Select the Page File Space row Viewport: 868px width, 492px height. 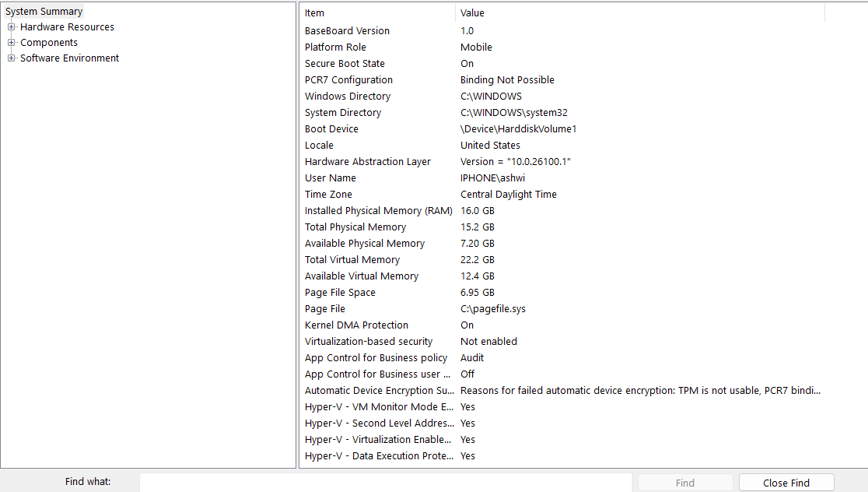pos(562,293)
